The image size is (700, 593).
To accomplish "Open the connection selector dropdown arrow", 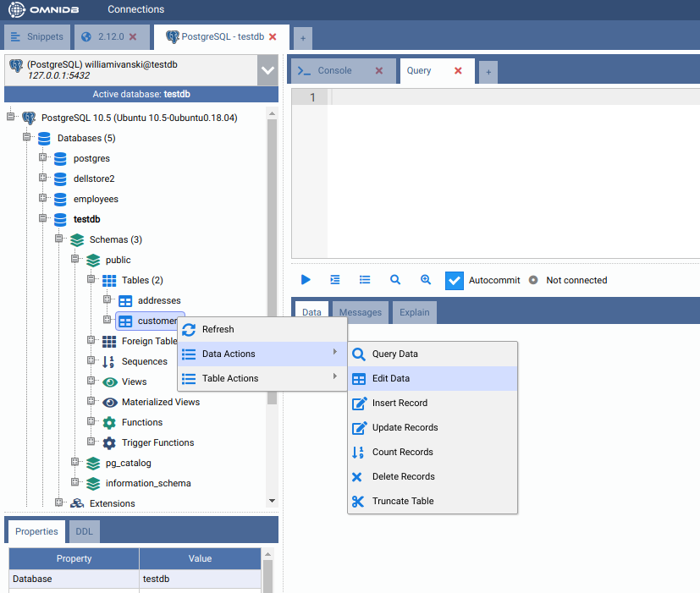I will click(x=267, y=70).
